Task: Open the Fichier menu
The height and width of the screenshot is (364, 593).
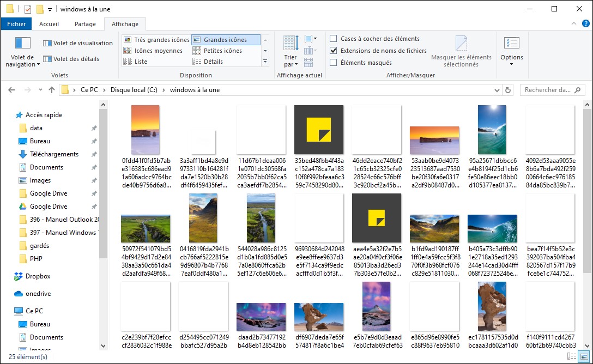Action: pos(16,24)
